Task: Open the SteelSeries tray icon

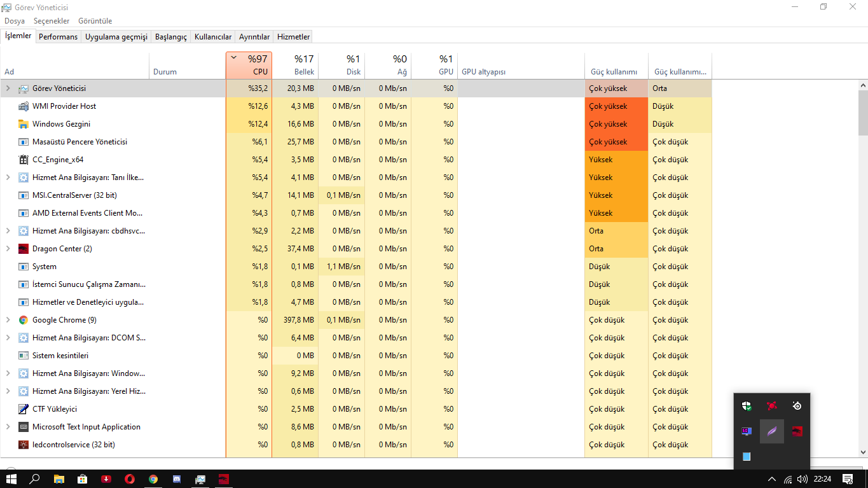Action: 797,405
